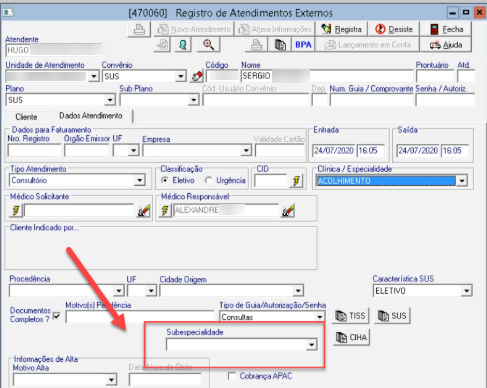Click the printer icon beside Novo Atendimento
Image resolution: width=487 pixels, height=388 pixels.
(139, 29)
